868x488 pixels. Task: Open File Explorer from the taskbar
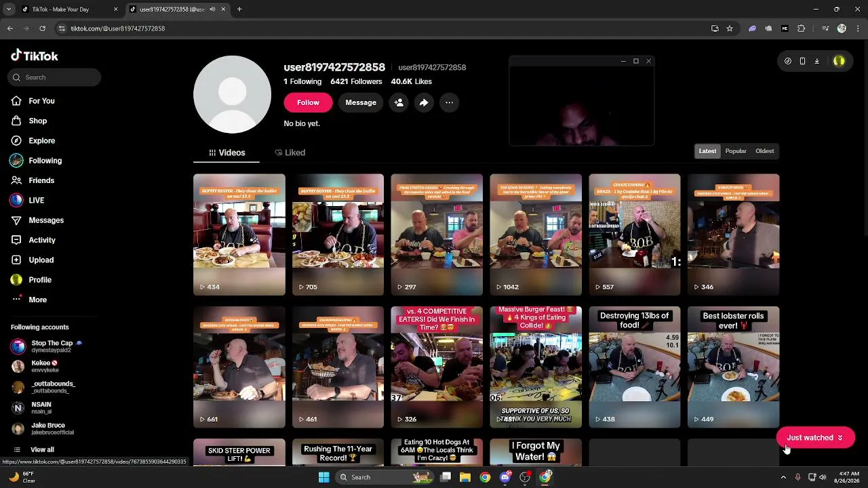click(465, 477)
